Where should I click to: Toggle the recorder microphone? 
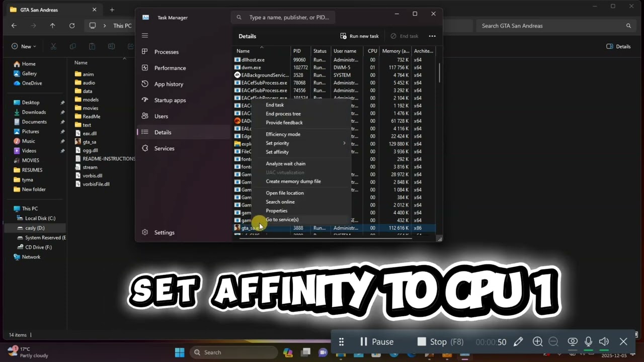pos(588,342)
